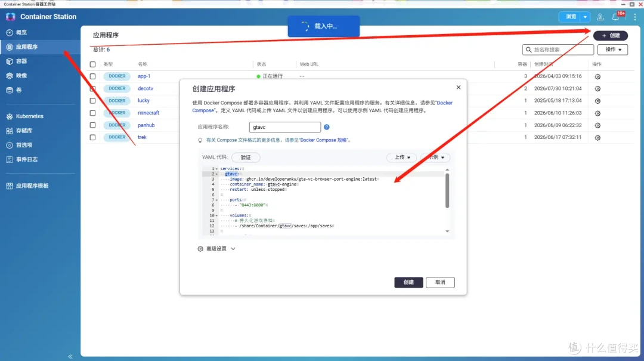Image resolution: width=644 pixels, height=361 pixels.
Task: Toggle the select-all checkbox in table header
Action: 93,64
